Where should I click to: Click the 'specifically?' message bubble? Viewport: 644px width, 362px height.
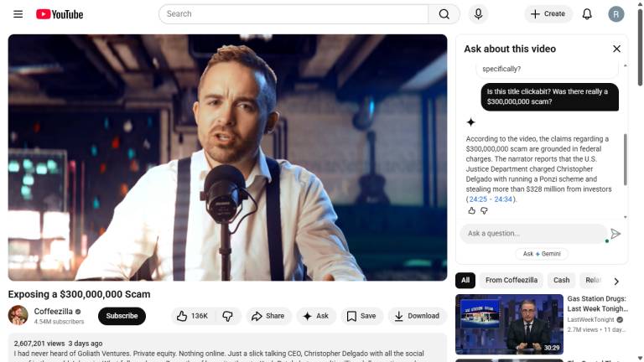coord(547,69)
